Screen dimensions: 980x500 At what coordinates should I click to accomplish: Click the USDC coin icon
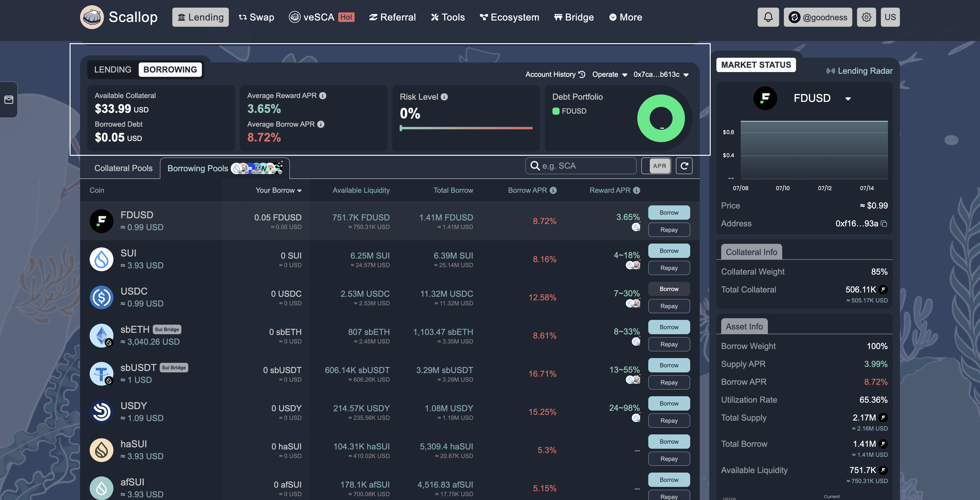click(102, 297)
